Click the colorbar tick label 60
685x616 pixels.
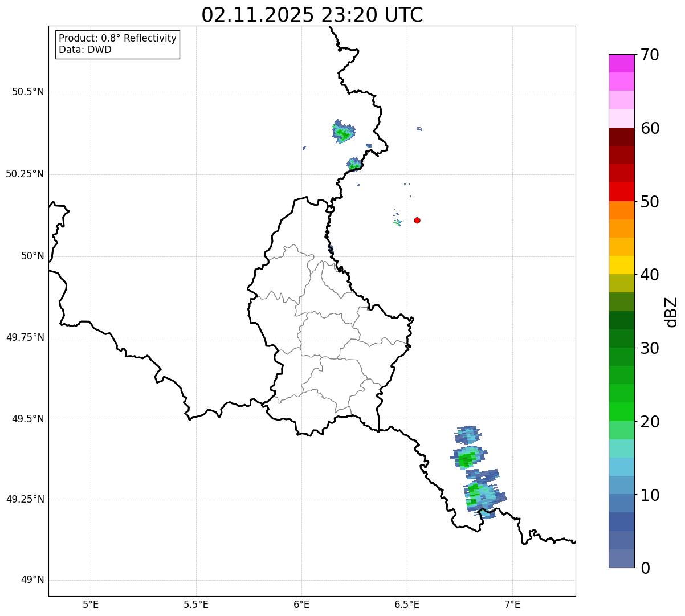pos(650,128)
